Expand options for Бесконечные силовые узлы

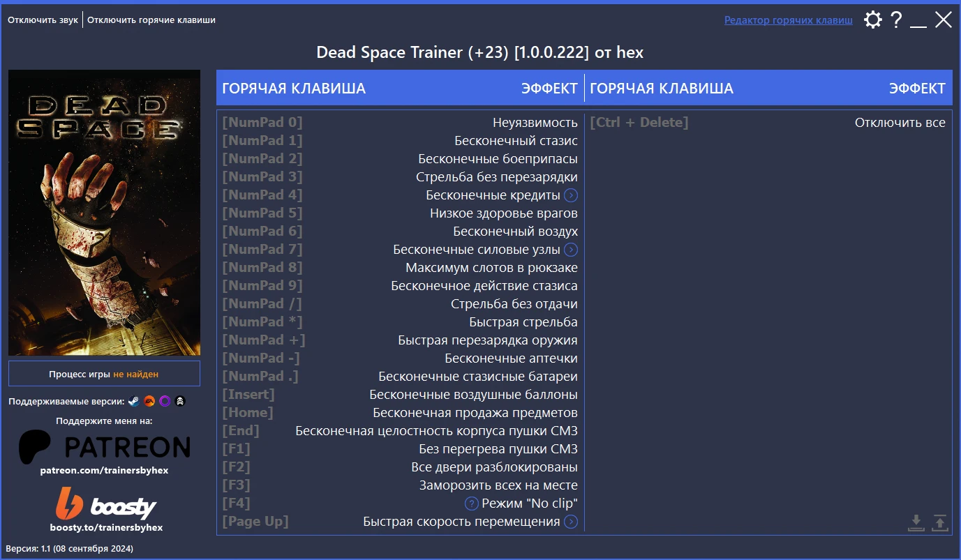tap(570, 249)
